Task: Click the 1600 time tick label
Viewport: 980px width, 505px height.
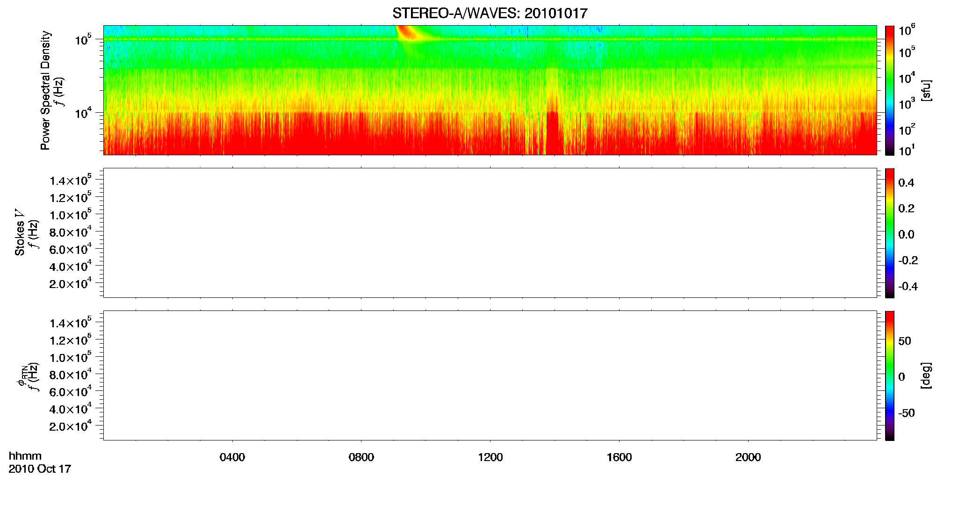Action: click(620, 457)
